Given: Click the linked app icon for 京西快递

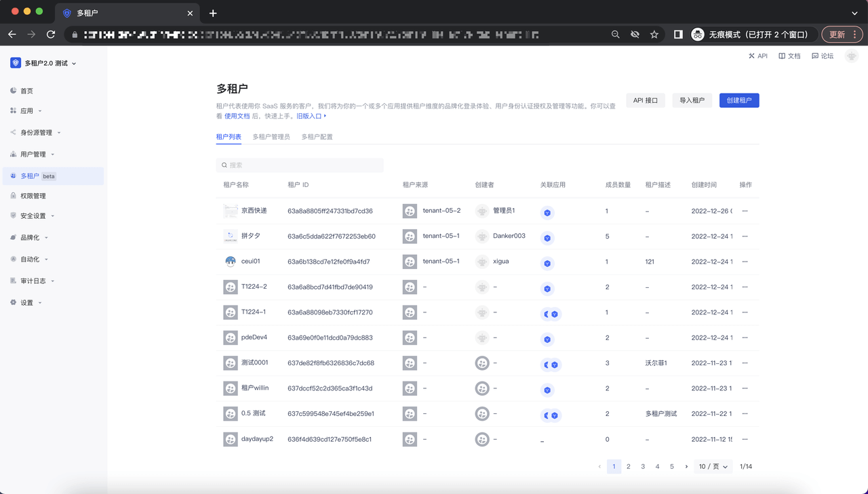Looking at the screenshot, I should [x=547, y=212].
